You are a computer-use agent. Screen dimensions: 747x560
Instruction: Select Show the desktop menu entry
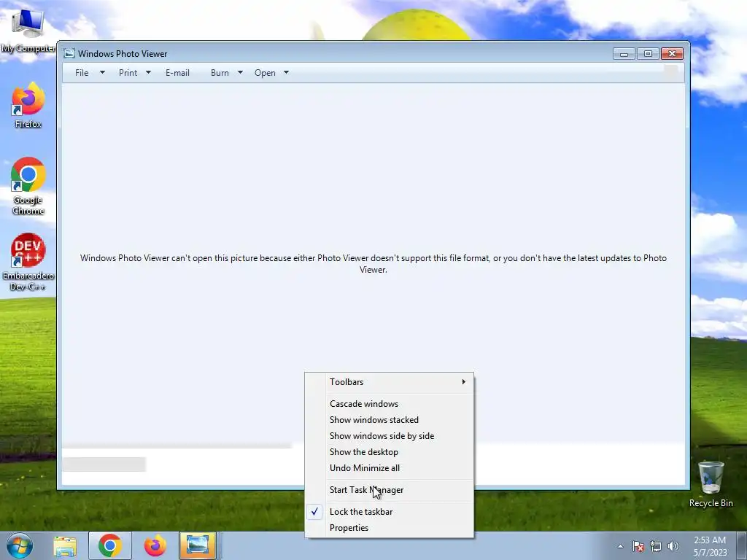click(390, 452)
